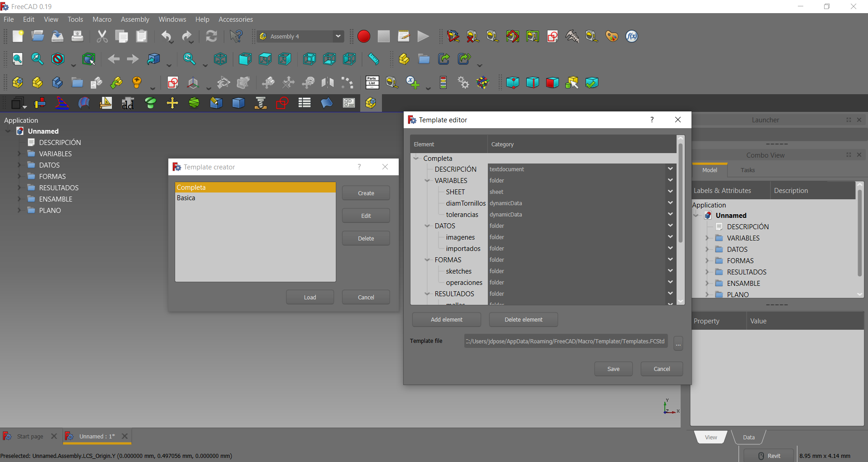Select ENSAMBLE folder in left tree

pyautogui.click(x=56, y=199)
